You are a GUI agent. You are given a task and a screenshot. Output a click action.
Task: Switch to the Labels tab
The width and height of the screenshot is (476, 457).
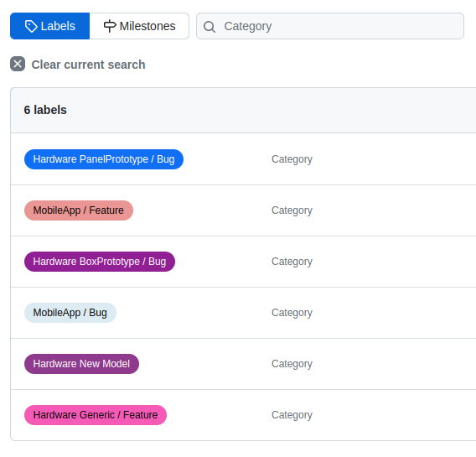click(49, 26)
